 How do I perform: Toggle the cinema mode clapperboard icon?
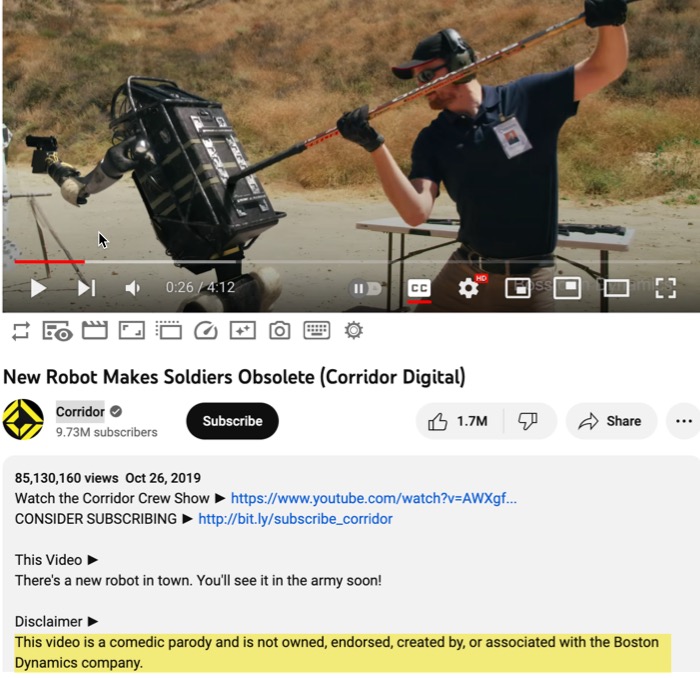(95, 331)
